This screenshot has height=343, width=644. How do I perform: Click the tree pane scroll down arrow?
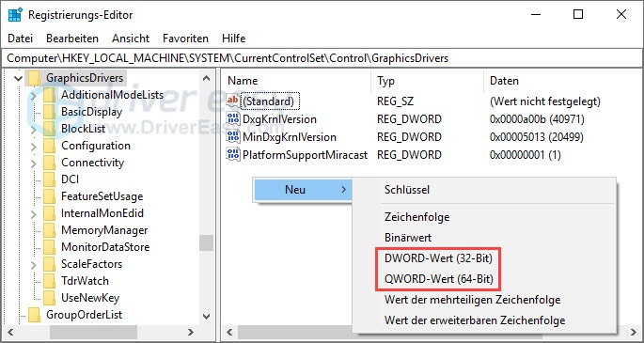pyautogui.click(x=207, y=317)
